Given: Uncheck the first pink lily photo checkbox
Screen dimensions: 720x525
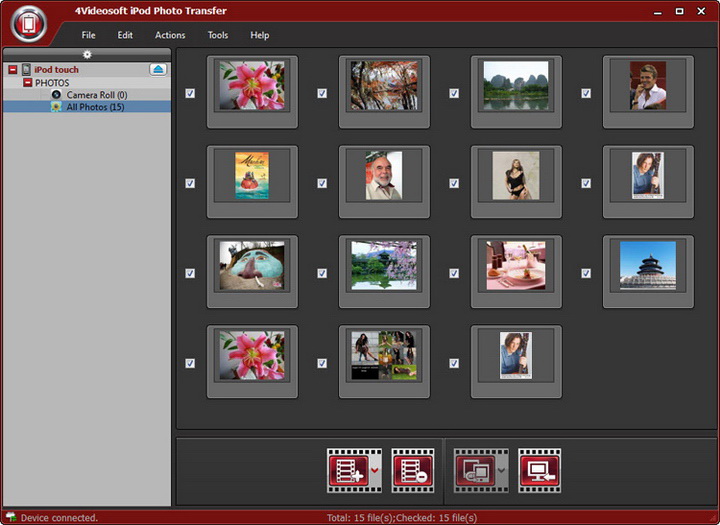Looking at the screenshot, I should click(x=190, y=93).
